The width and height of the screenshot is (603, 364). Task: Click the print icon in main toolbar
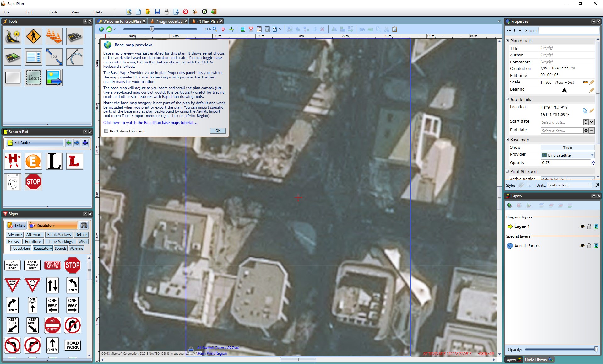167,12
